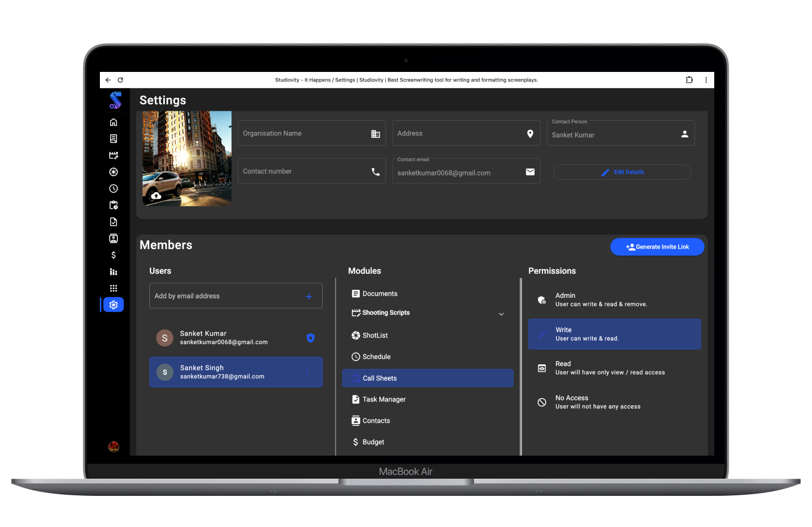Viewport: 812px width, 527px height.
Task: Select the Shooting Scripts module
Action: pos(427,313)
